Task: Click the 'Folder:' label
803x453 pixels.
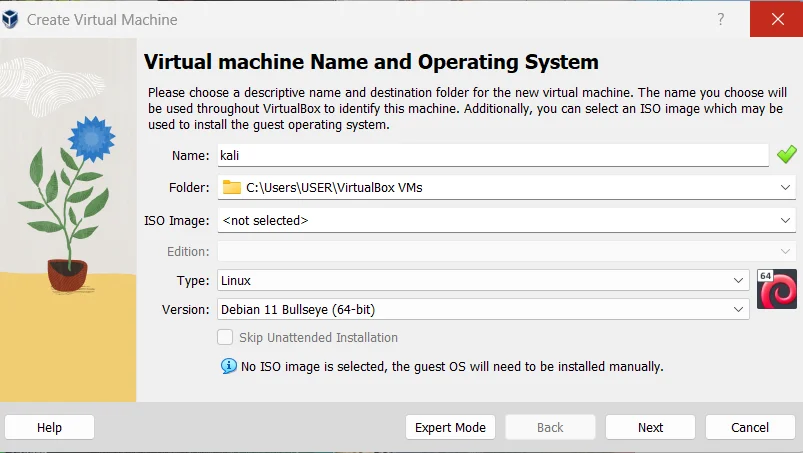Action: [x=189, y=188]
